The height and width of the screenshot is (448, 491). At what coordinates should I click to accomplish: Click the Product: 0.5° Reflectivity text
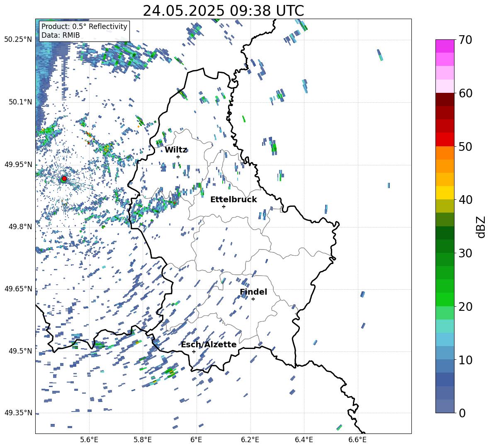pos(84,27)
